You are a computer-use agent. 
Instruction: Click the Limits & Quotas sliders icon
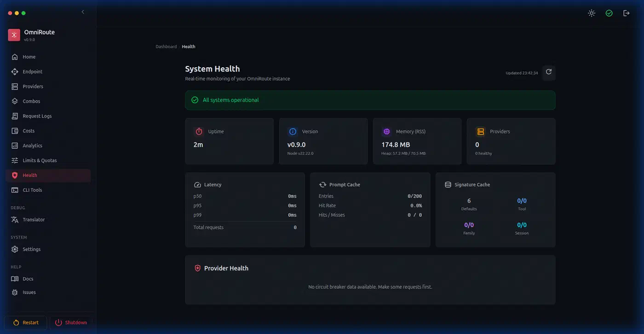tap(15, 160)
